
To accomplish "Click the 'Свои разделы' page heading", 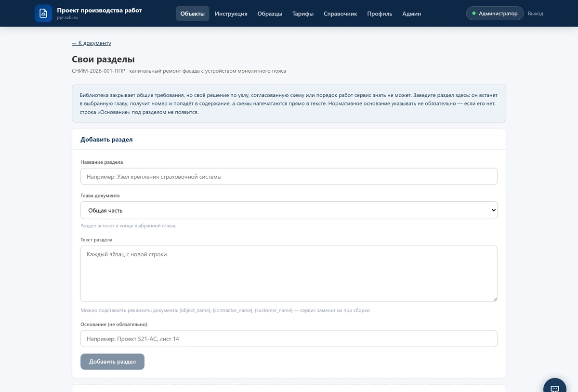I will click(103, 59).
